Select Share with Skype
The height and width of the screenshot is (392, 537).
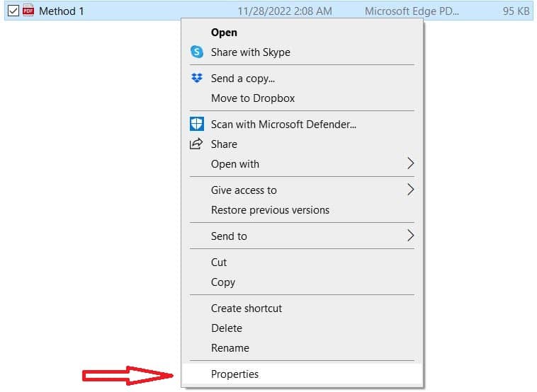302,52
